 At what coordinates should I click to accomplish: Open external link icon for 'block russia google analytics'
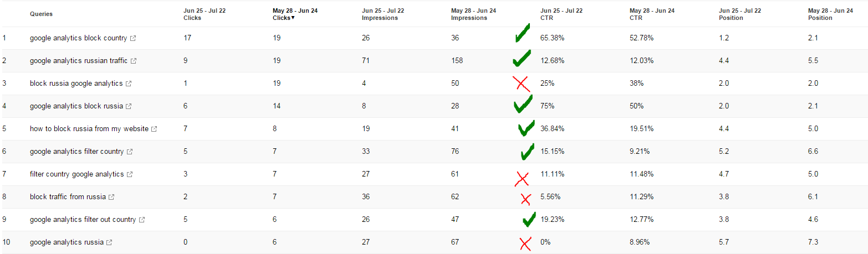pos(129,84)
